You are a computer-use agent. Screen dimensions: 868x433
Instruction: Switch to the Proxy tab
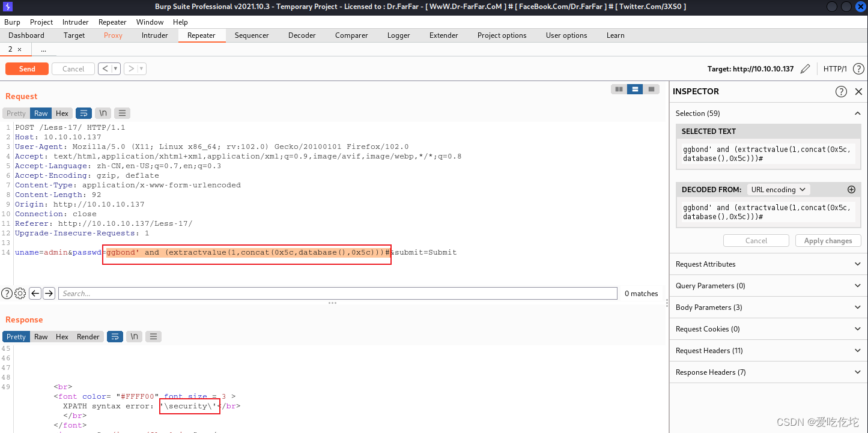tap(113, 35)
